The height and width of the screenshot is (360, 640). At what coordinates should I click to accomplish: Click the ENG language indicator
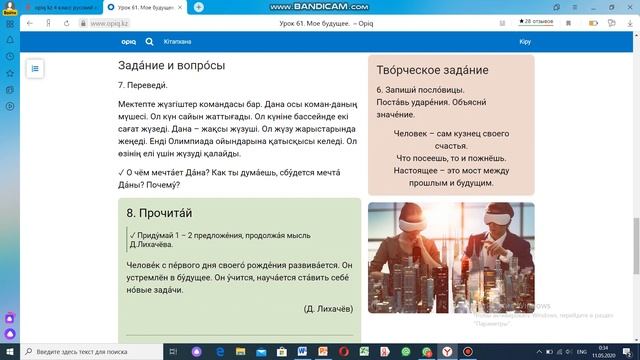click(582, 351)
